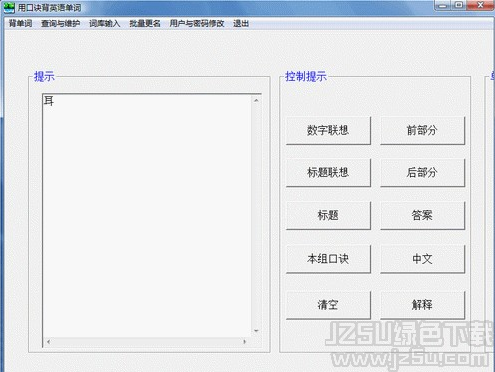The width and height of the screenshot is (495, 372).
Task: Select the 退出 menu item
Action: click(241, 23)
